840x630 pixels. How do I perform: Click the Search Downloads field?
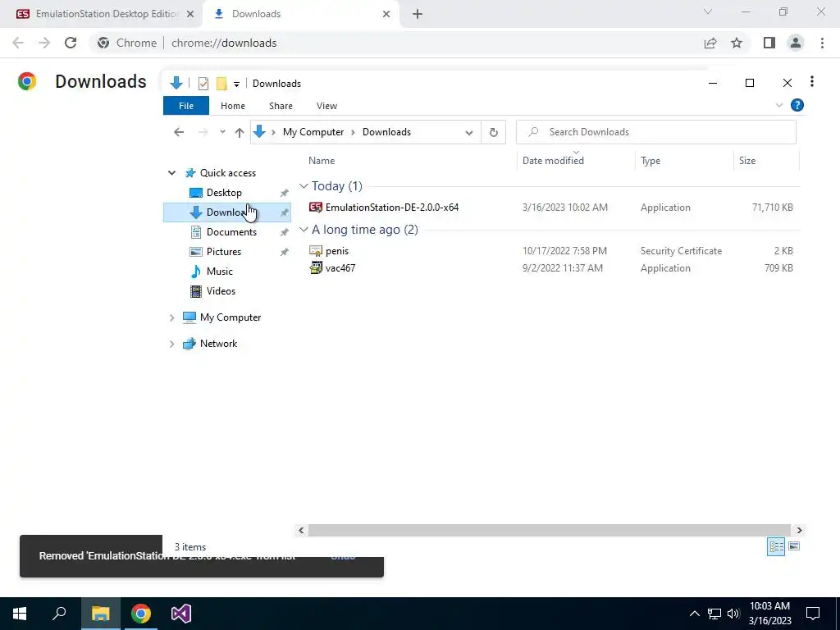point(656,132)
